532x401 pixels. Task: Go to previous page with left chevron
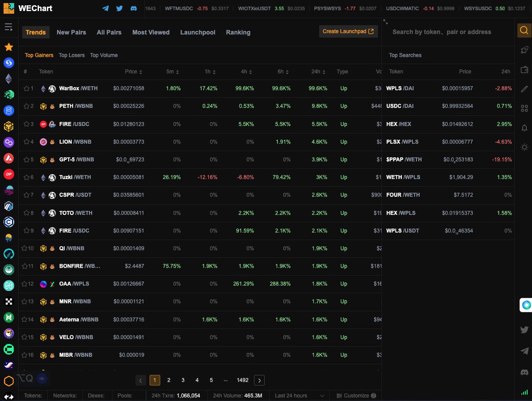point(141,380)
